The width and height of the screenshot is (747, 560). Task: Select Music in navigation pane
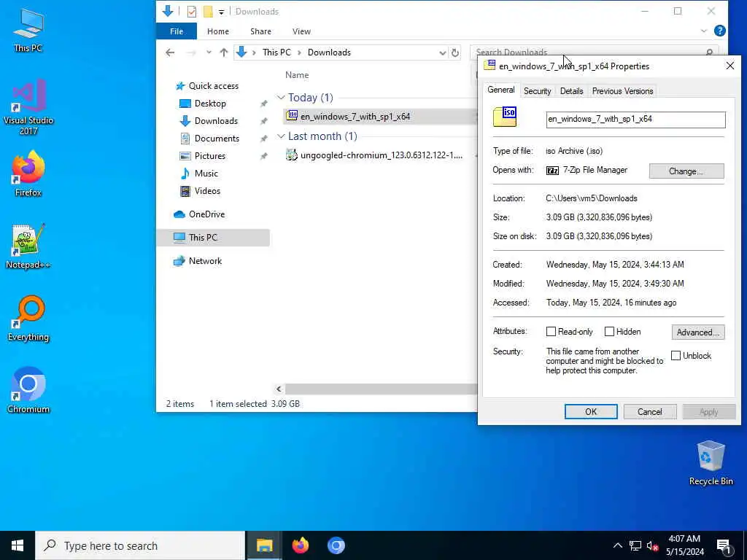206,174
